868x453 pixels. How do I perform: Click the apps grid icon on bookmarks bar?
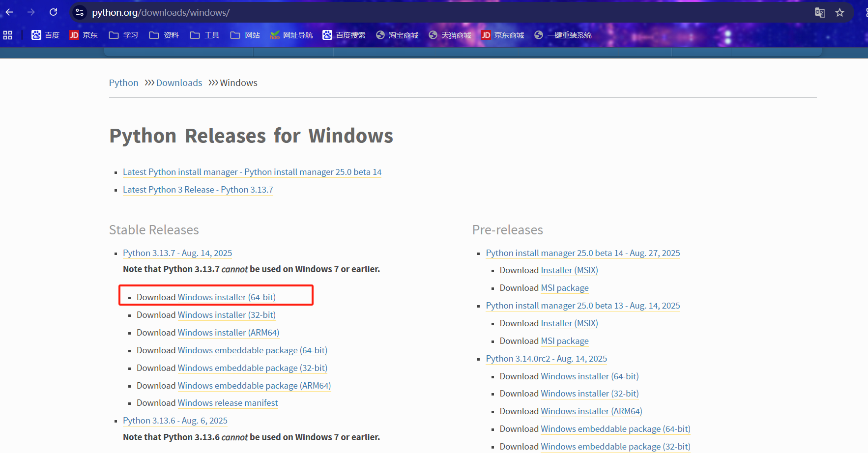7,35
